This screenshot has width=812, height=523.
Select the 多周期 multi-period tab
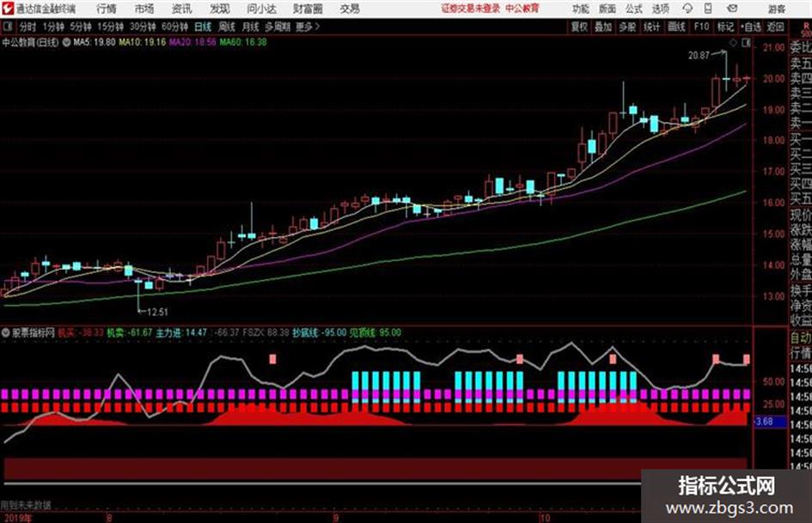pyautogui.click(x=278, y=27)
